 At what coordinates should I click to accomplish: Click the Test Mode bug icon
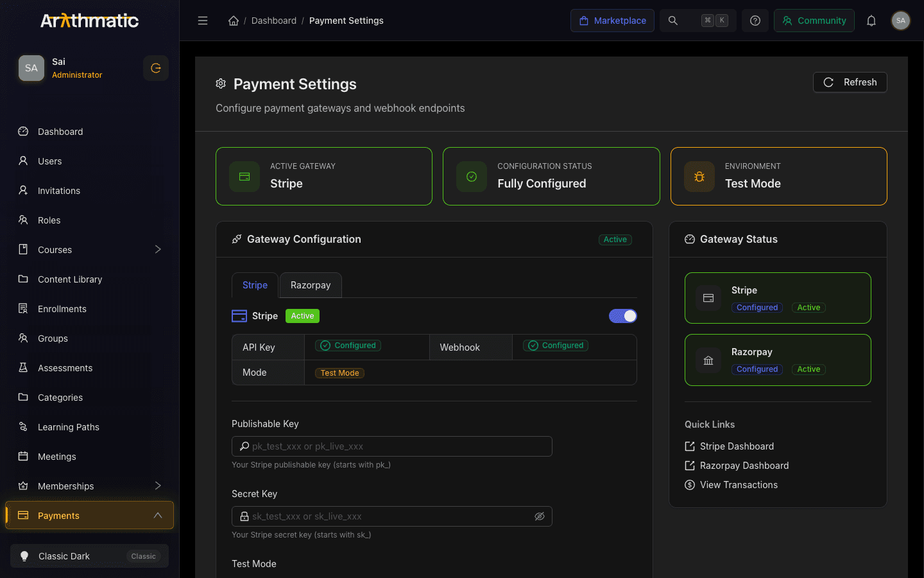point(699,177)
